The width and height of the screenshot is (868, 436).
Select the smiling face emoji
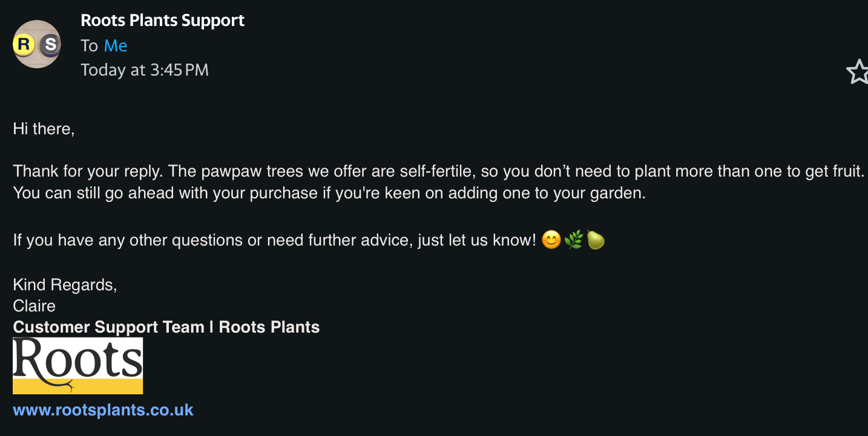pyautogui.click(x=551, y=241)
